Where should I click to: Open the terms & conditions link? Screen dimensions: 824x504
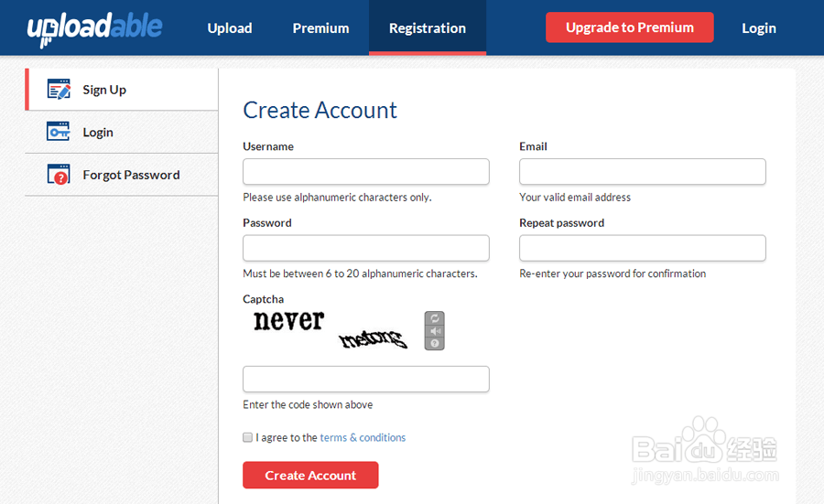(x=363, y=437)
